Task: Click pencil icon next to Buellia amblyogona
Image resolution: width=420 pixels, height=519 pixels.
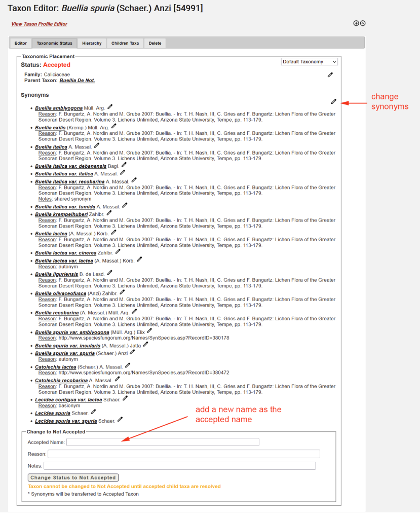Action: [110, 106]
